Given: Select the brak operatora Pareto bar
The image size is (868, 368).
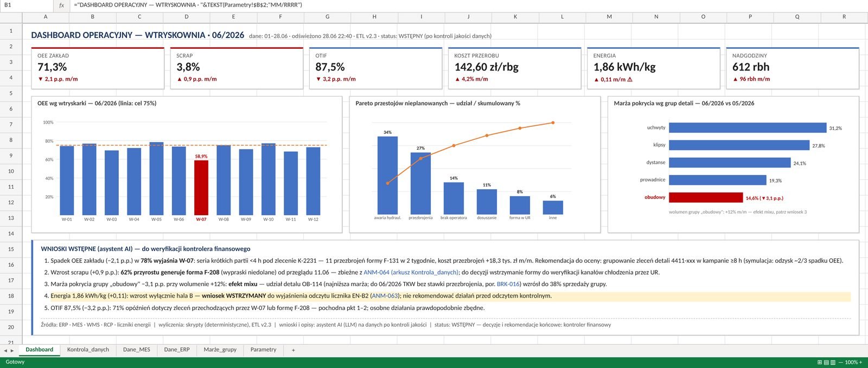Looking at the screenshot, I should (x=454, y=198).
